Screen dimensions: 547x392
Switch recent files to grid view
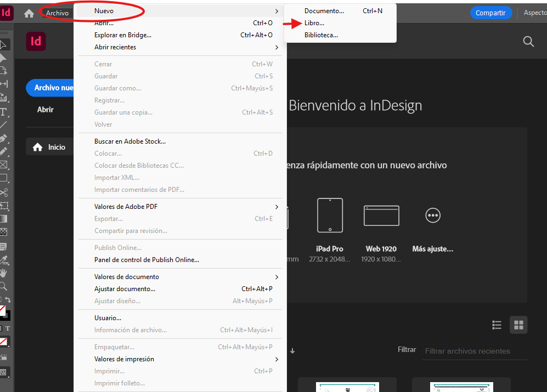pos(518,325)
